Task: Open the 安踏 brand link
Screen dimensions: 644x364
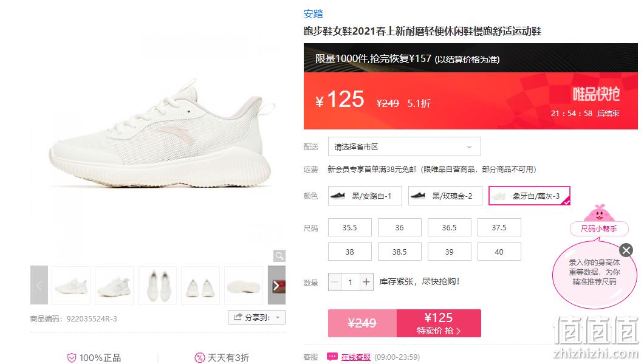Action: [313, 14]
